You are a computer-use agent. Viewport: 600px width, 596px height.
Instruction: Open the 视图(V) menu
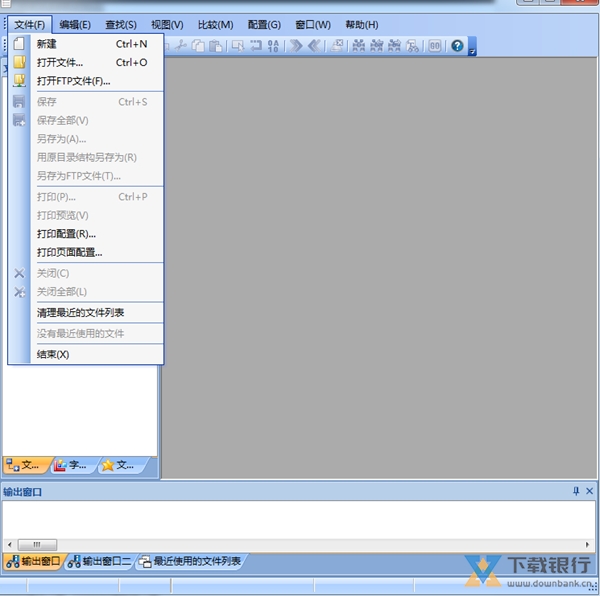[167, 25]
